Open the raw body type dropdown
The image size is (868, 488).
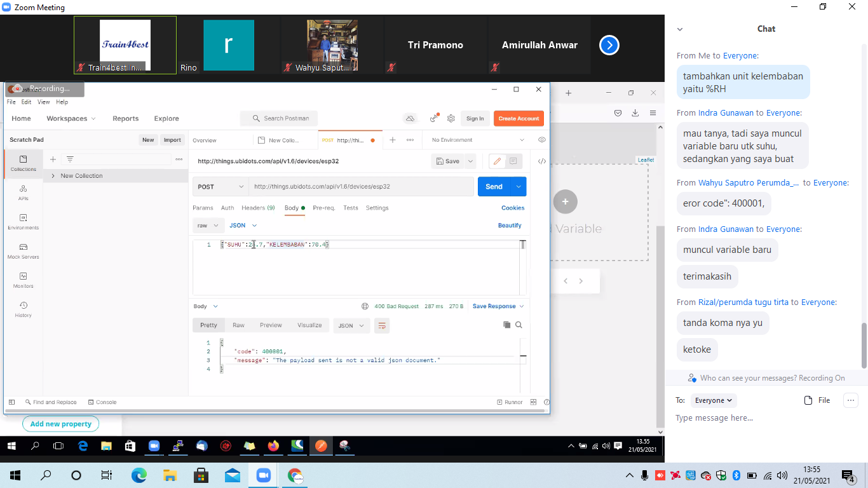[208, 226]
